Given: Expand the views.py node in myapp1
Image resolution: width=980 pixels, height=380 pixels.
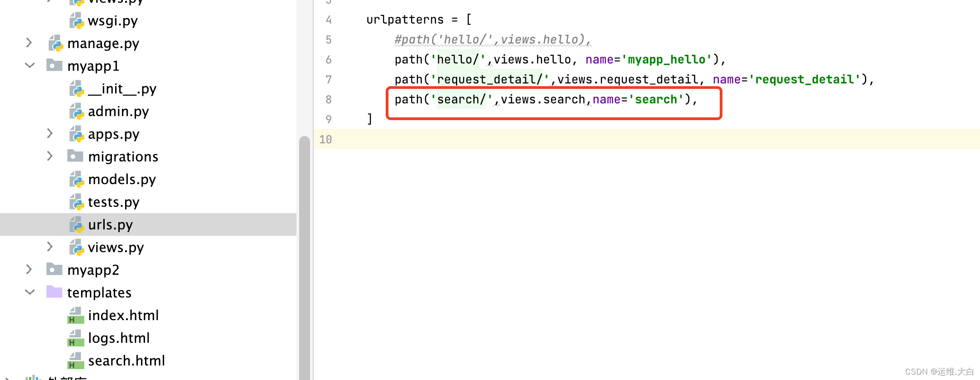Looking at the screenshot, I should [50, 247].
